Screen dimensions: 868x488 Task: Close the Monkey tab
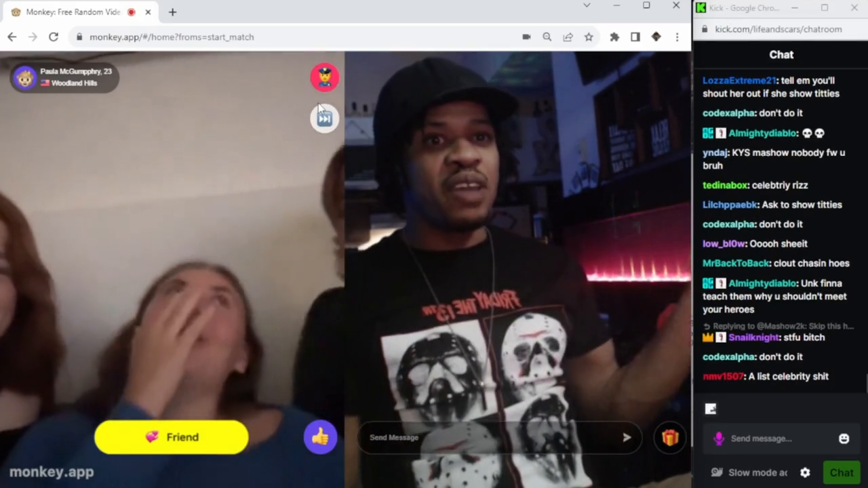[148, 12]
